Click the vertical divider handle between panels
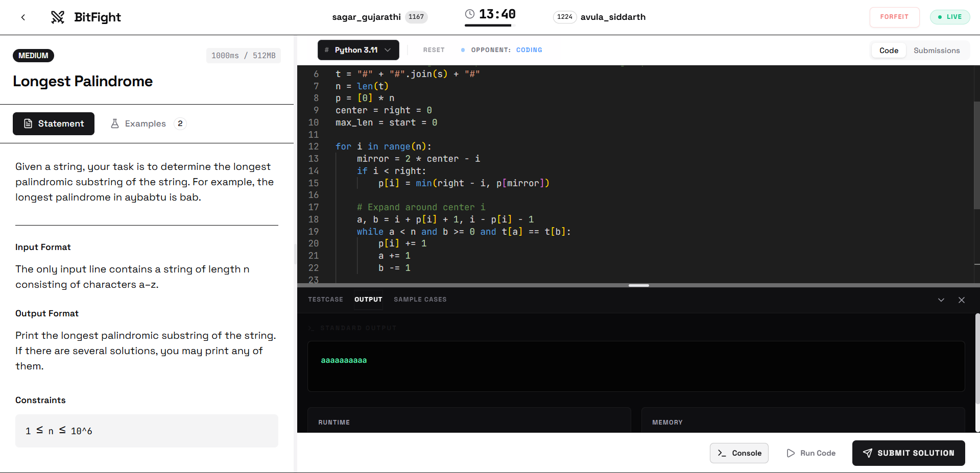The height and width of the screenshot is (473, 980). pyautogui.click(x=295, y=254)
